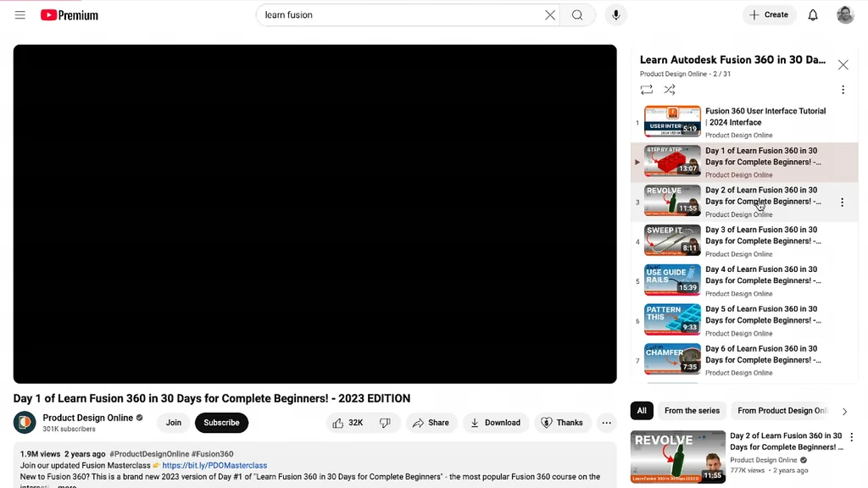Share this video
This screenshot has height=488, width=868.
tap(431, 423)
